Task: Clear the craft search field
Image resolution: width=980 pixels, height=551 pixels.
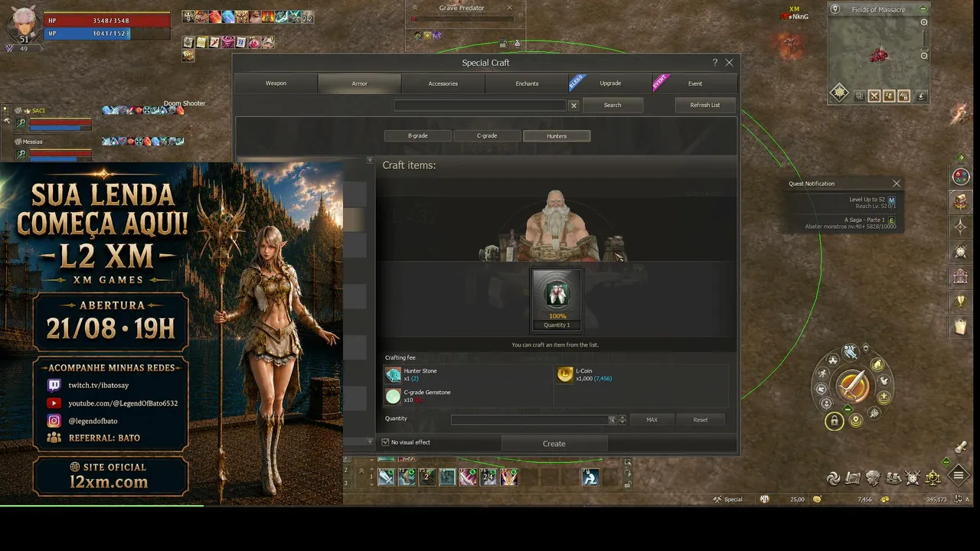Action: point(573,106)
